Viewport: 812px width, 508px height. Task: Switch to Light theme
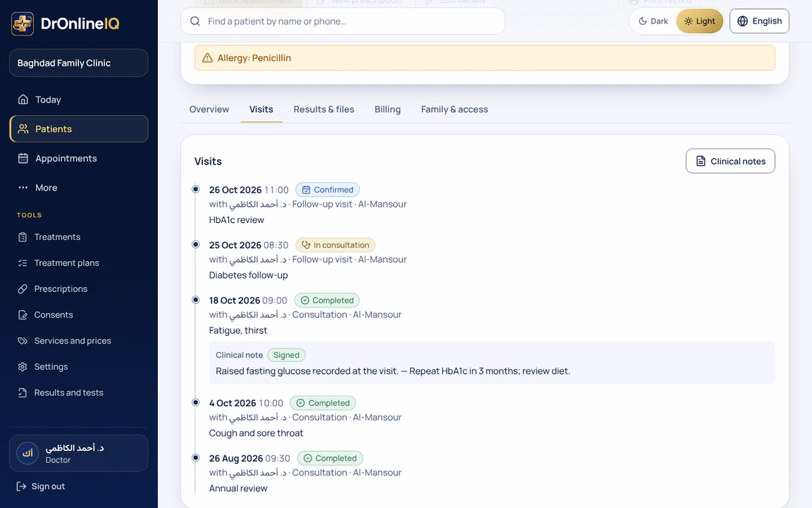(700, 21)
